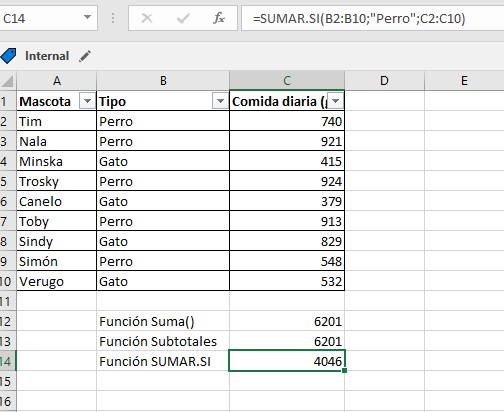The image size is (504, 412).
Task: Select the value 924 cell
Action: pyautogui.click(x=287, y=181)
